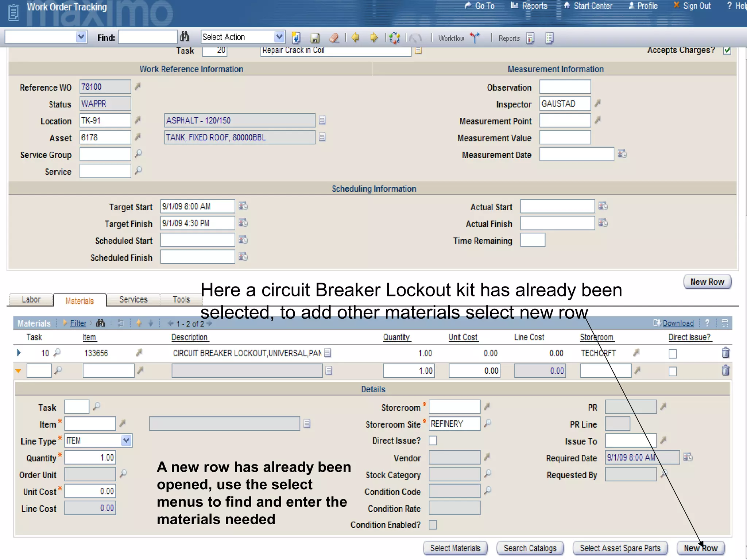This screenshot has height=560, width=747.
Task: Click the New Work Order toolbar icon
Action: point(296,38)
